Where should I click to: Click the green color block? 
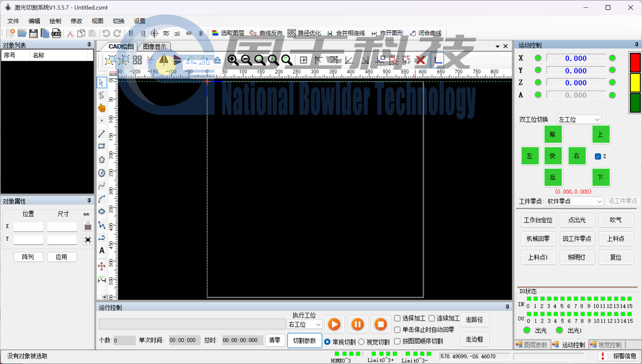[x=635, y=103]
